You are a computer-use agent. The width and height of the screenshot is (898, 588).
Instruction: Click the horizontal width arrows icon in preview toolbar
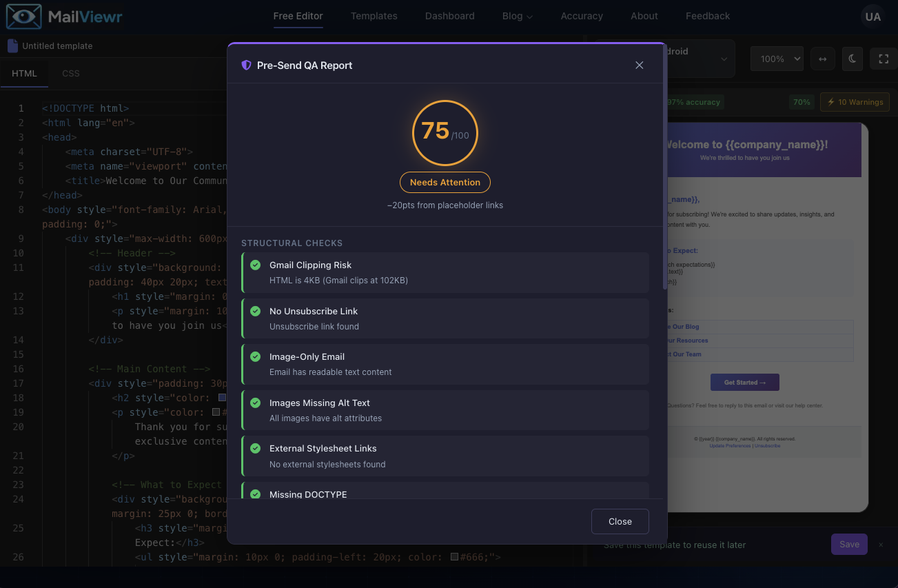(x=822, y=59)
